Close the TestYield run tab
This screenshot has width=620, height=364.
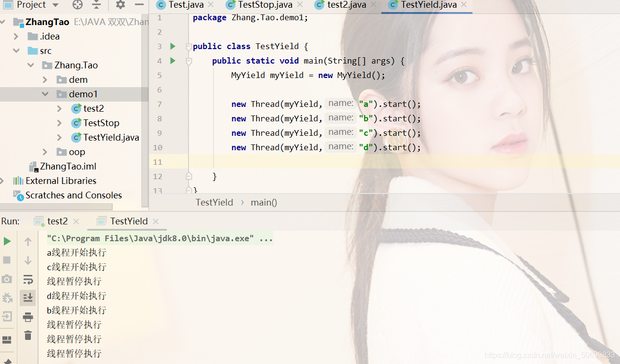156,221
